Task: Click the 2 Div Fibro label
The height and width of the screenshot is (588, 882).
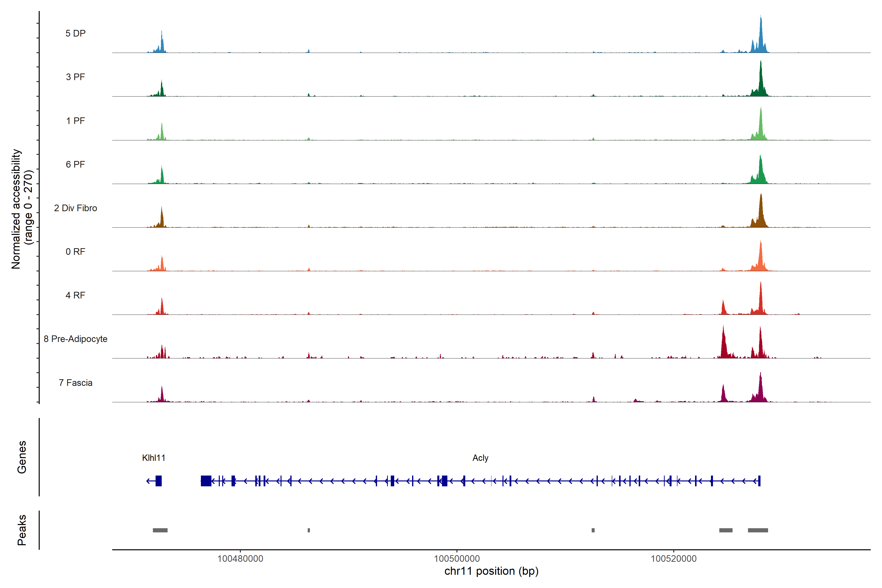Action: point(75,208)
